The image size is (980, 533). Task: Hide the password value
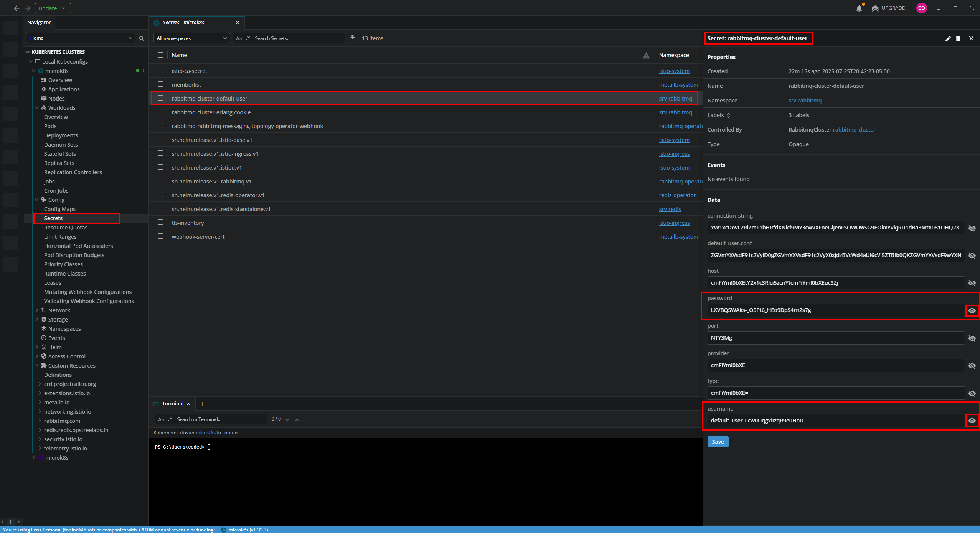tap(972, 310)
